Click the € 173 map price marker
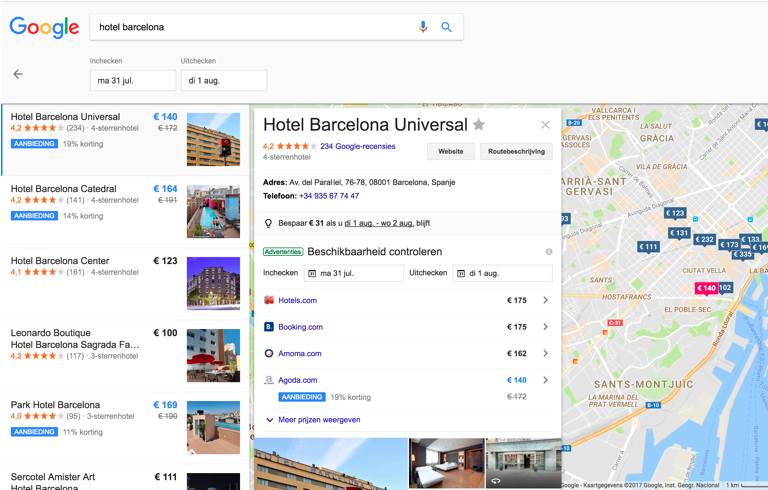768x490 pixels. [x=729, y=245]
